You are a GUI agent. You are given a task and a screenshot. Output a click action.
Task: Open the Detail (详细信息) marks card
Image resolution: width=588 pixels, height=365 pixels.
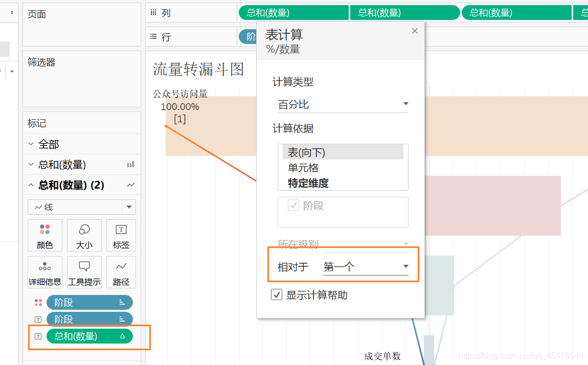click(44, 272)
